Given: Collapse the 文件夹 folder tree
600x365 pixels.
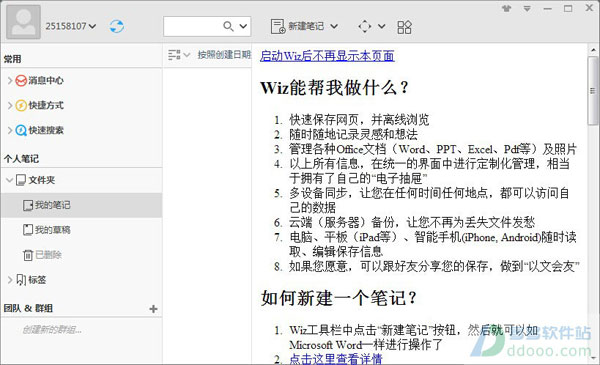Looking at the screenshot, I should 10,180.
